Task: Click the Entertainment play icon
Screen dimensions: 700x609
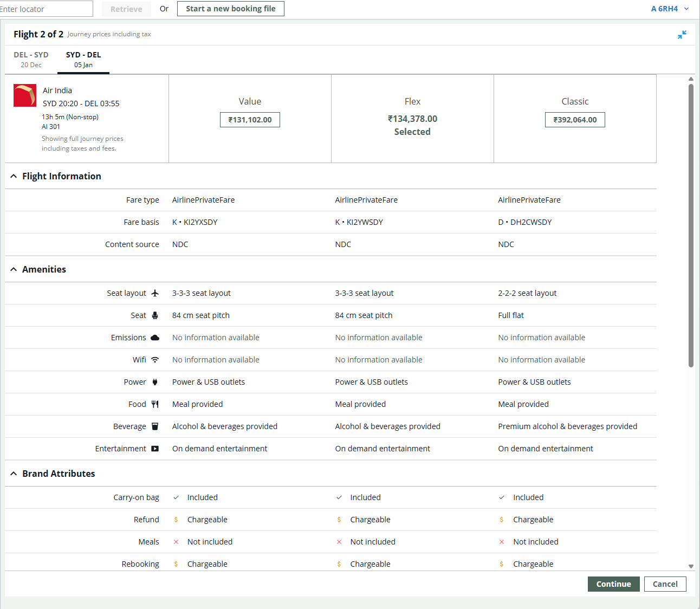Action: pyautogui.click(x=155, y=449)
